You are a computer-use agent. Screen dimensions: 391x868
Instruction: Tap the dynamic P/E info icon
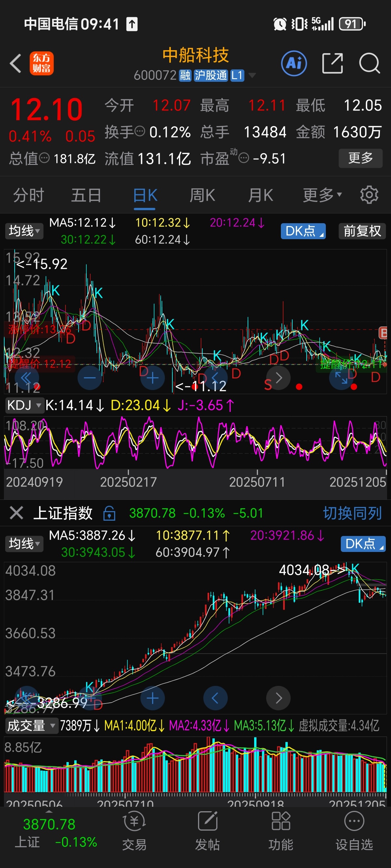click(x=244, y=157)
